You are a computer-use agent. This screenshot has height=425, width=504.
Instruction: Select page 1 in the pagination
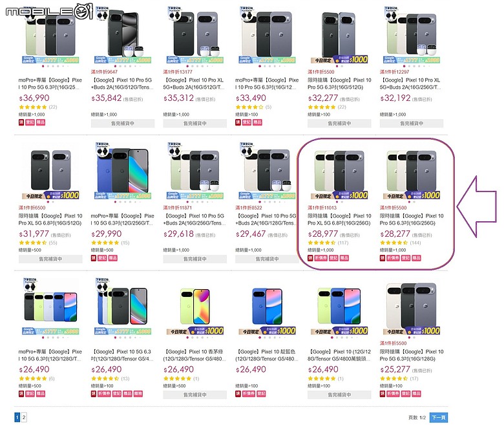17,417
